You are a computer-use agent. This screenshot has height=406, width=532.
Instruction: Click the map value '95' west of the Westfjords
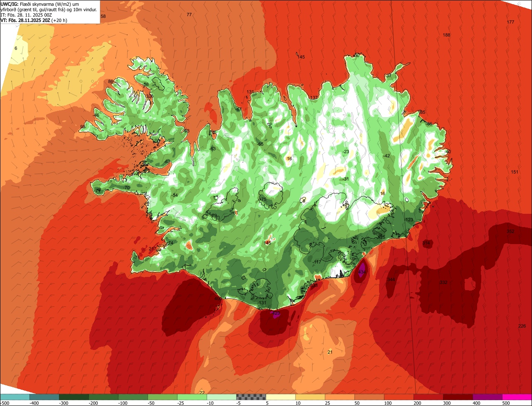point(83,127)
